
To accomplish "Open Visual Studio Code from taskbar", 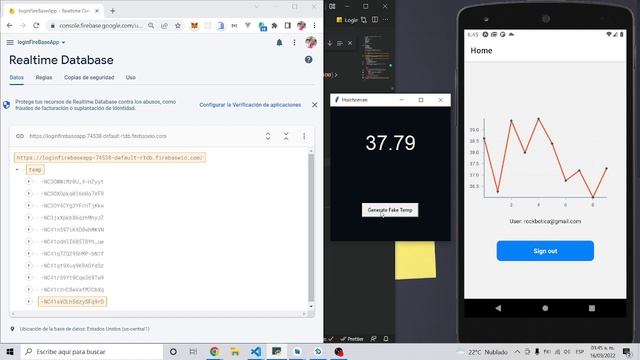I will pos(256,351).
